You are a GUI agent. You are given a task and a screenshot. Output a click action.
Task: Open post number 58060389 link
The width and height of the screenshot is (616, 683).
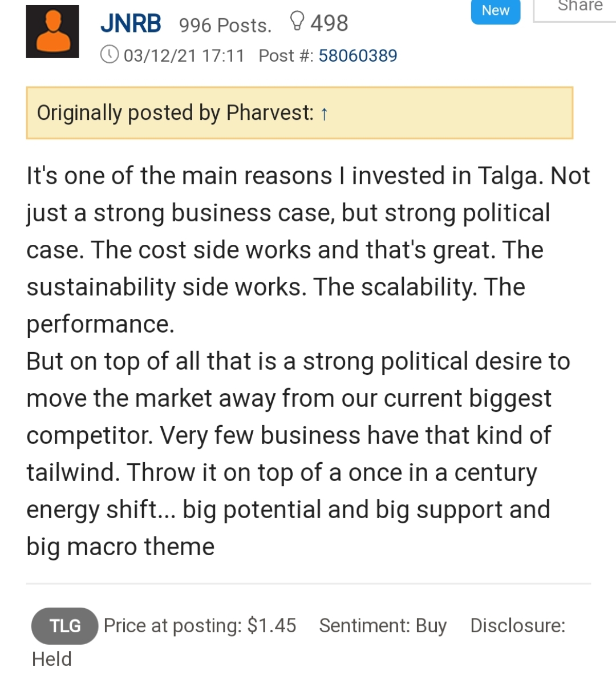(x=358, y=56)
